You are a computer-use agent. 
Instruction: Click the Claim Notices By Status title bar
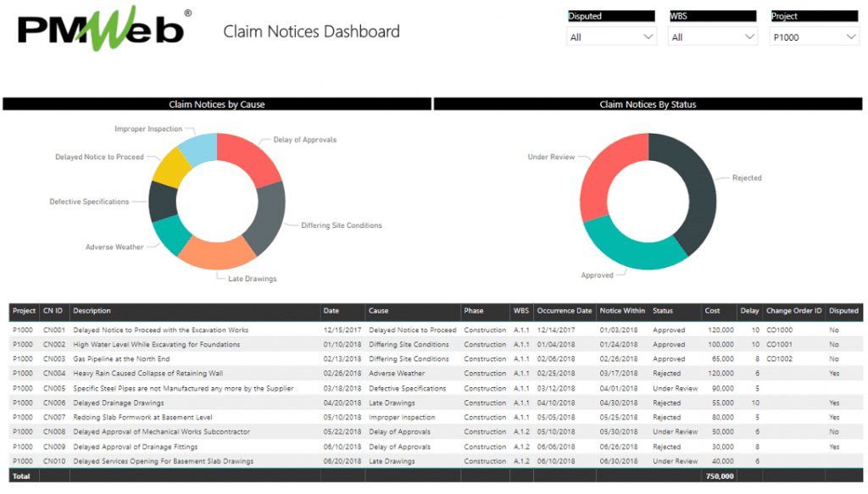point(648,104)
